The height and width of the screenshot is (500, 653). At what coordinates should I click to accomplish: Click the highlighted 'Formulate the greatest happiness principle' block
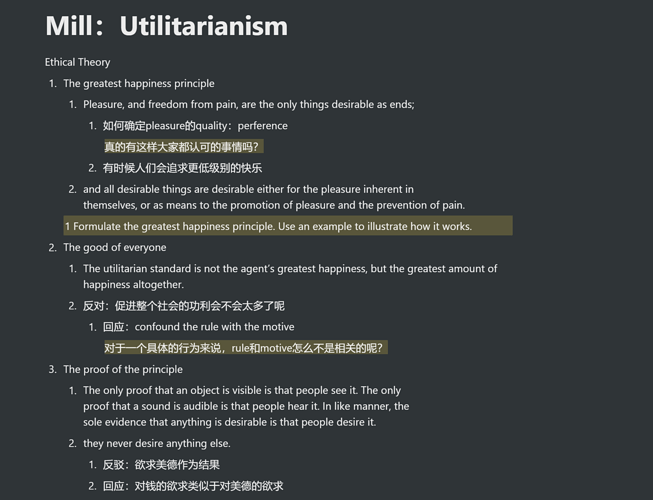pos(288,226)
